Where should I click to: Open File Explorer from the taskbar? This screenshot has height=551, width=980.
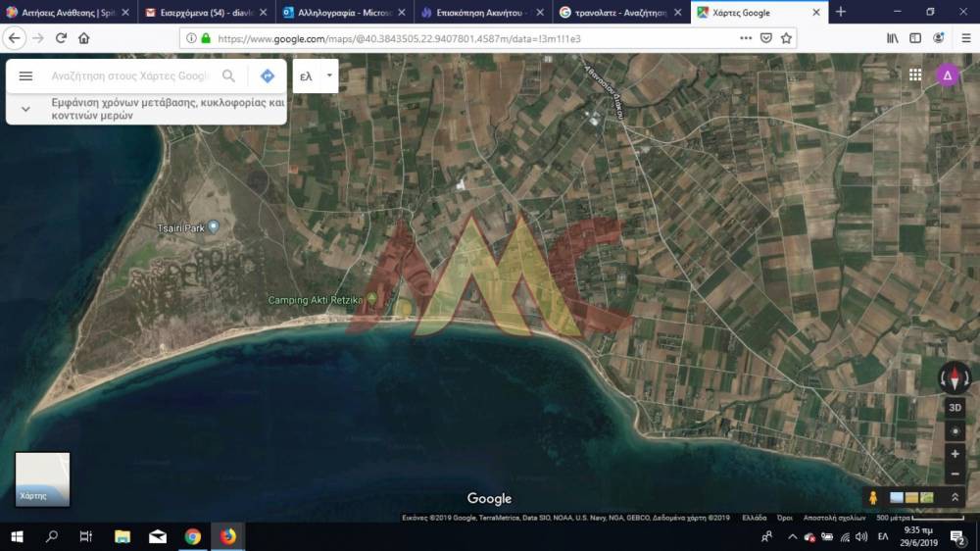coord(122,536)
